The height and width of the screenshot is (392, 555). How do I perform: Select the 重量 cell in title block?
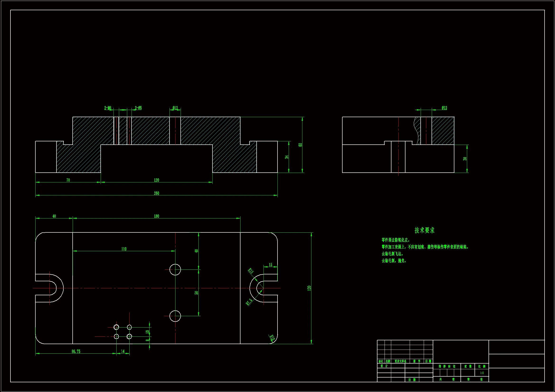468,366
